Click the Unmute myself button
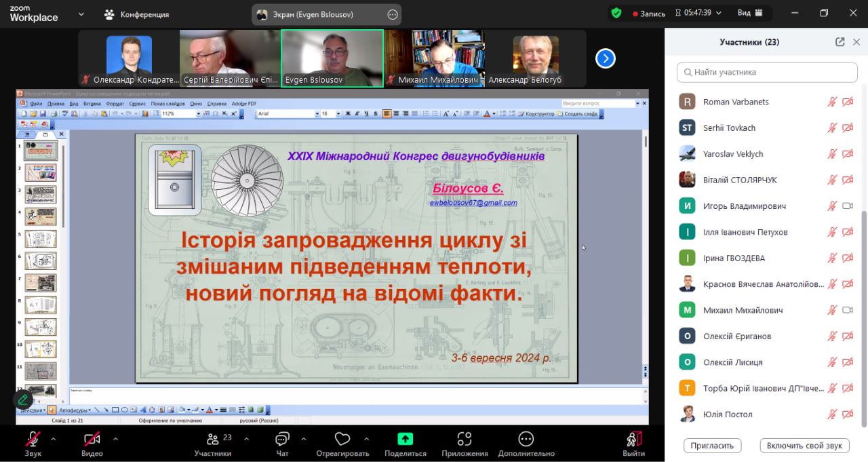 pyautogui.click(x=804, y=446)
